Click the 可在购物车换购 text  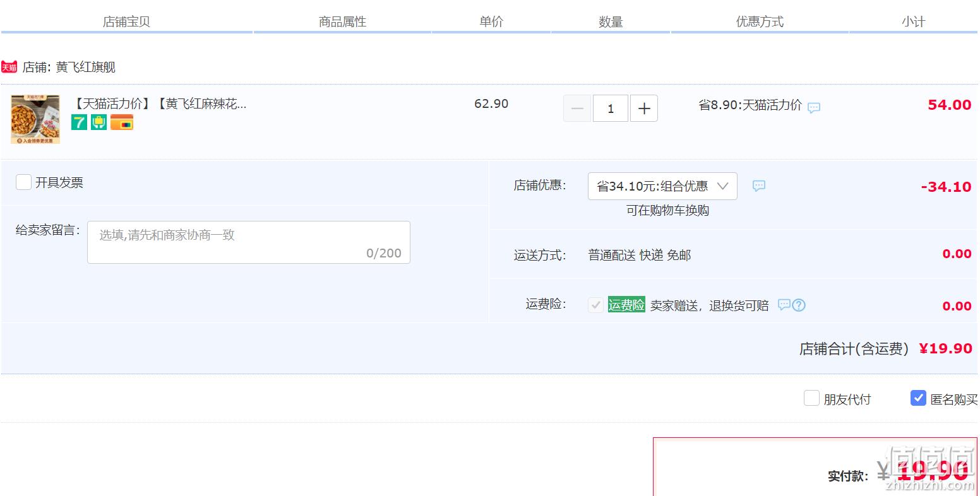667,211
